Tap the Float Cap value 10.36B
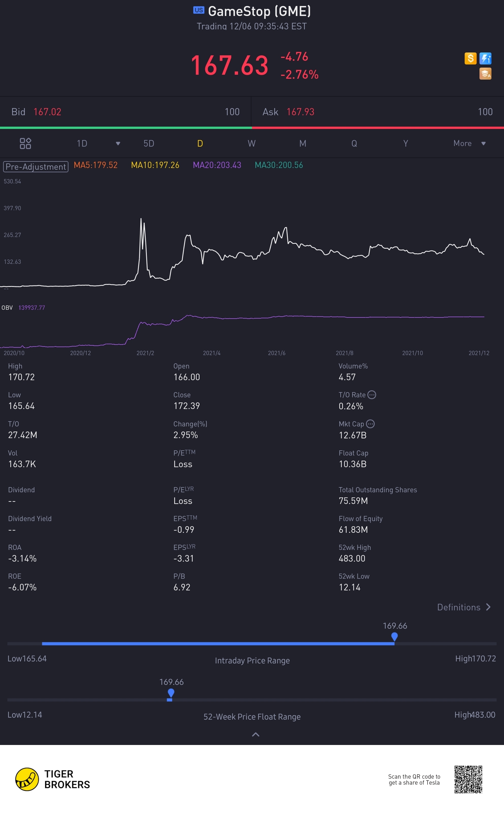504x814 pixels. [353, 464]
